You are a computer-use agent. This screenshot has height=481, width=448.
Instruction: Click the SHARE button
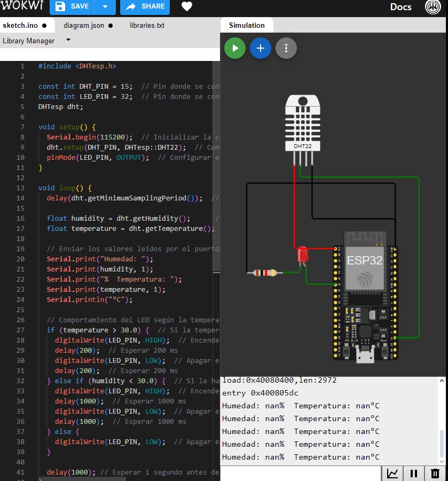(145, 6)
